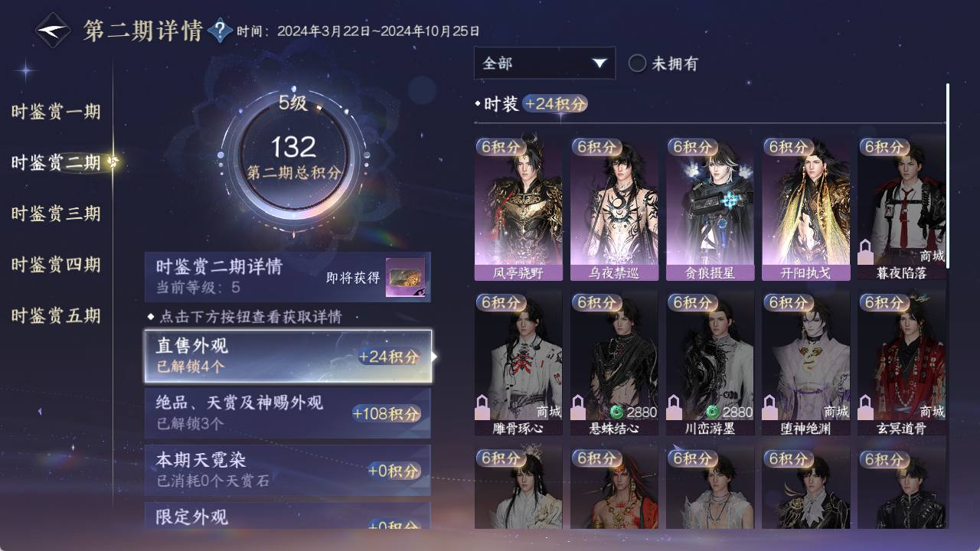
Task: Open the question mark help icon
Action: pyautogui.click(x=220, y=31)
